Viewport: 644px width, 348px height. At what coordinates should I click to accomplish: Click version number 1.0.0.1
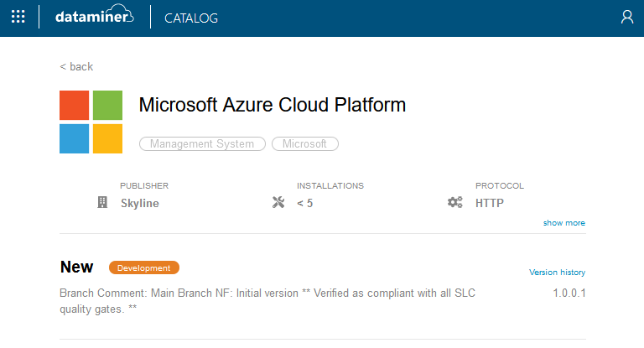tap(569, 293)
